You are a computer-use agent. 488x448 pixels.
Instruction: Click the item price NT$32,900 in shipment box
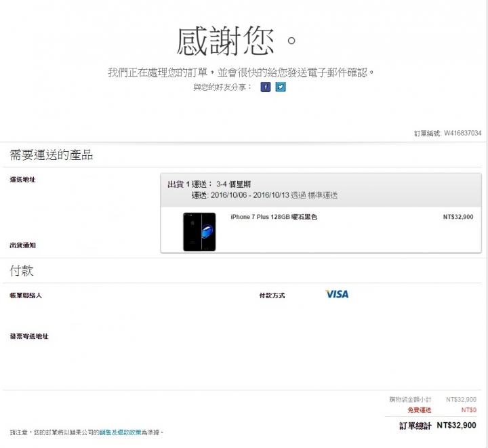coord(458,217)
